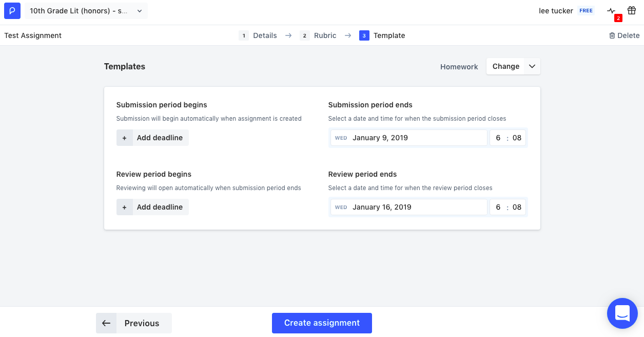Image resolution: width=644 pixels, height=337 pixels.
Task: Click the trash Delete icon
Action: pyautogui.click(x=612, y=35)
